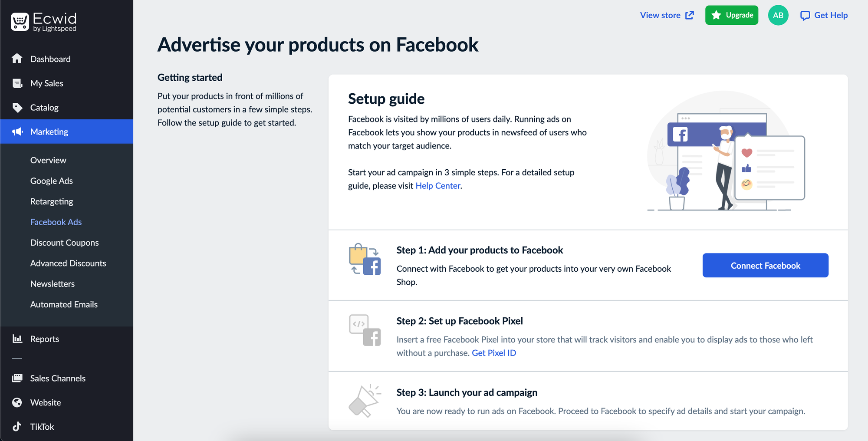Viewport: 868px width, 441px height.
Task: Switch to the Google Ads page
Action: 51,181
